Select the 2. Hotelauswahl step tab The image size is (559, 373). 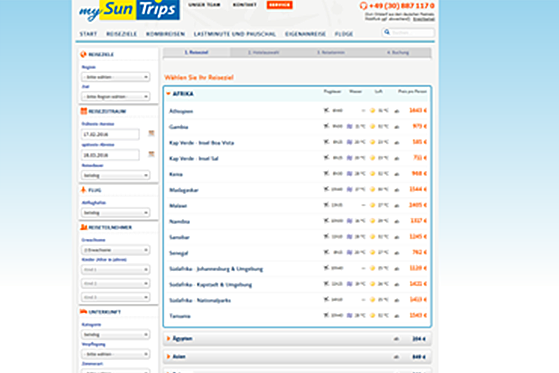(x=263, y=52)
